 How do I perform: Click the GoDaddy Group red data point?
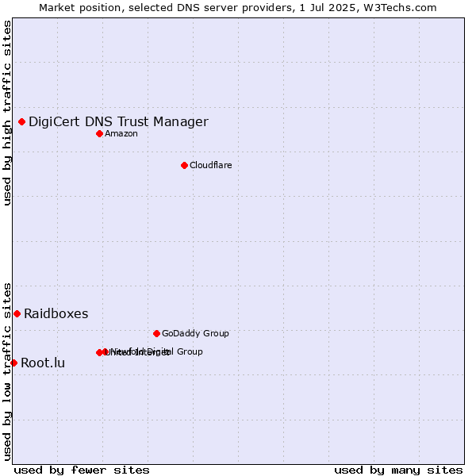(156, 334)
